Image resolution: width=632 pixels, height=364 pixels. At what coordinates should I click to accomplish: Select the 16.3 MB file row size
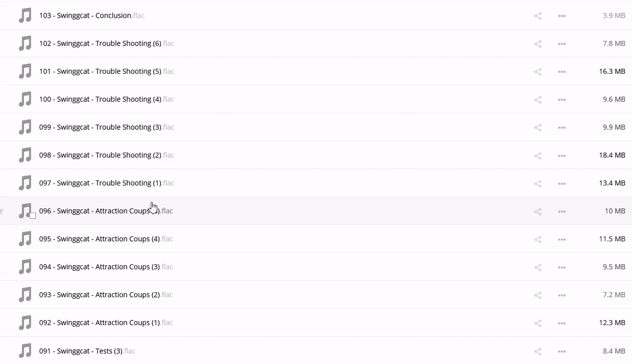[x=612, y=71]
